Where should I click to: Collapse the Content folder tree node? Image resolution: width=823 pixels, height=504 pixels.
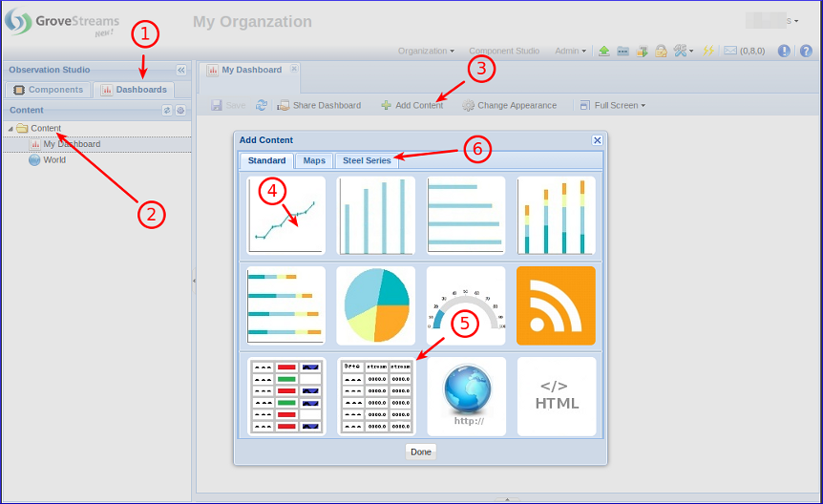click(11, 129)
